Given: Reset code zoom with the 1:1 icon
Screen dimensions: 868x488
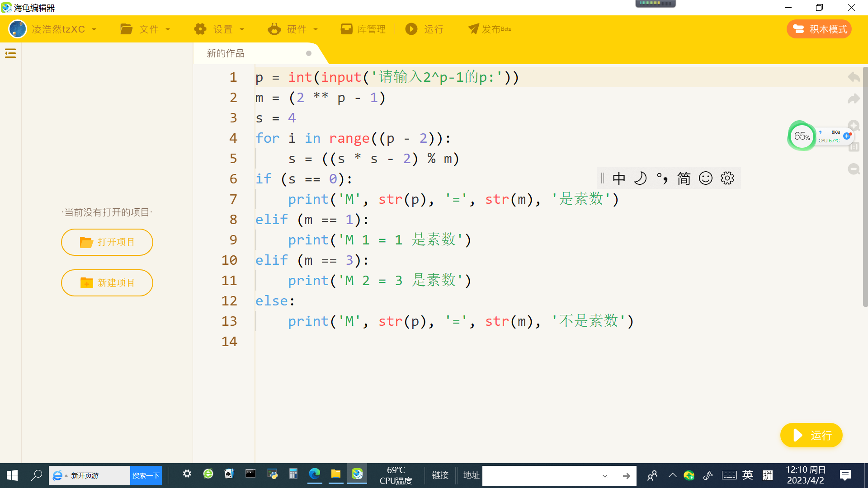Looking at the screenshot, I should [x=854, y=147].
